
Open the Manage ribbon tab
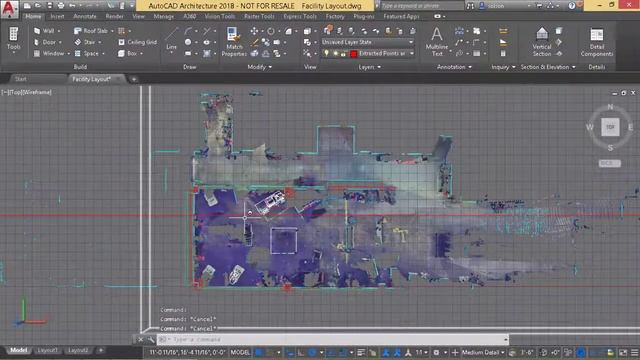164,16
